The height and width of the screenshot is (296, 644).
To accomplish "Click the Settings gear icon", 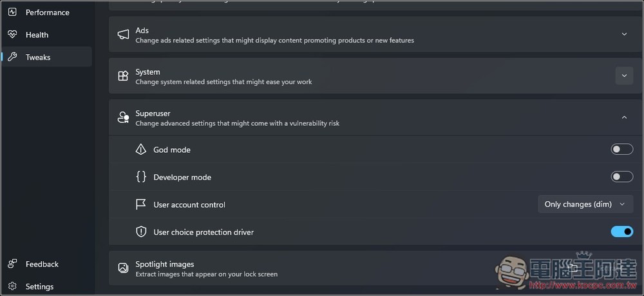I will 12,286.
